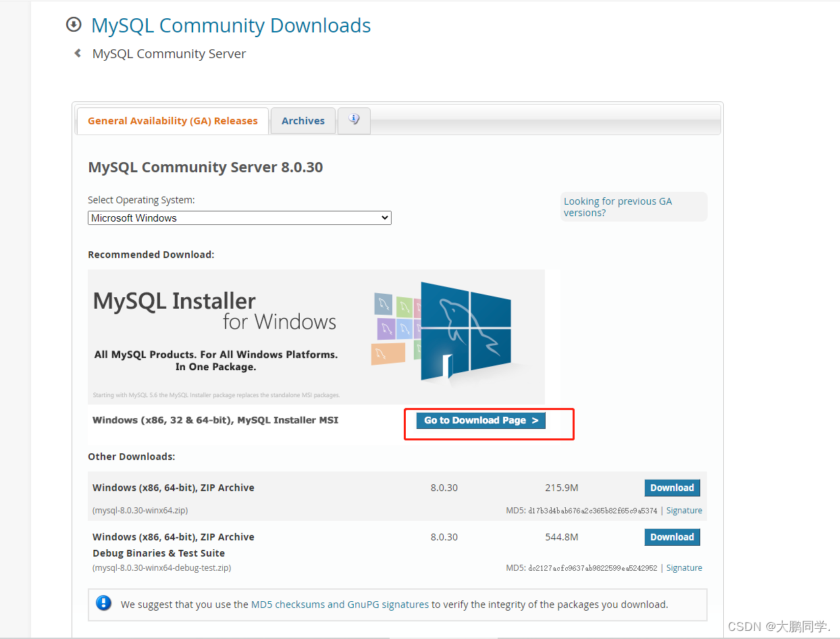Click the 544.8M file size value
The image size is (840, 639).
[x=562, y=537]
